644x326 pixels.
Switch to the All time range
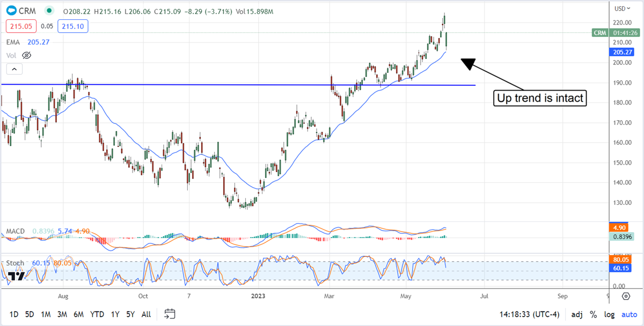pos(146,314)
